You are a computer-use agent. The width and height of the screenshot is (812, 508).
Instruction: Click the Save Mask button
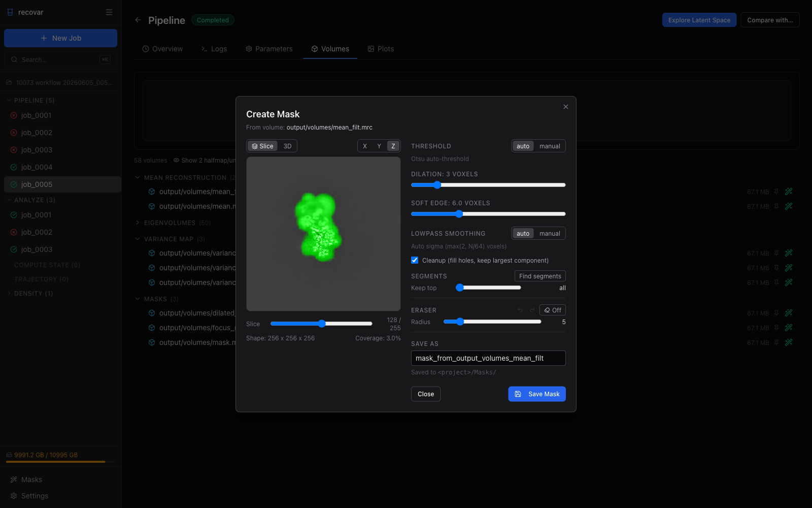[537, 394]
